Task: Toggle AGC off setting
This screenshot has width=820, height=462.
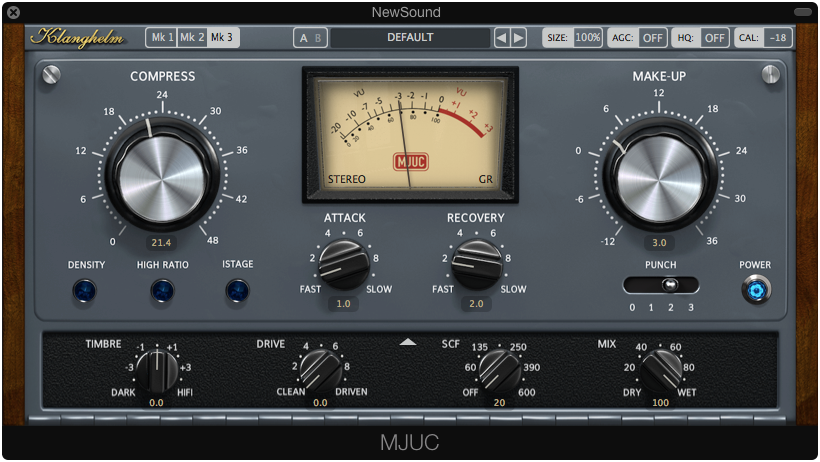Action: [637, 38]
